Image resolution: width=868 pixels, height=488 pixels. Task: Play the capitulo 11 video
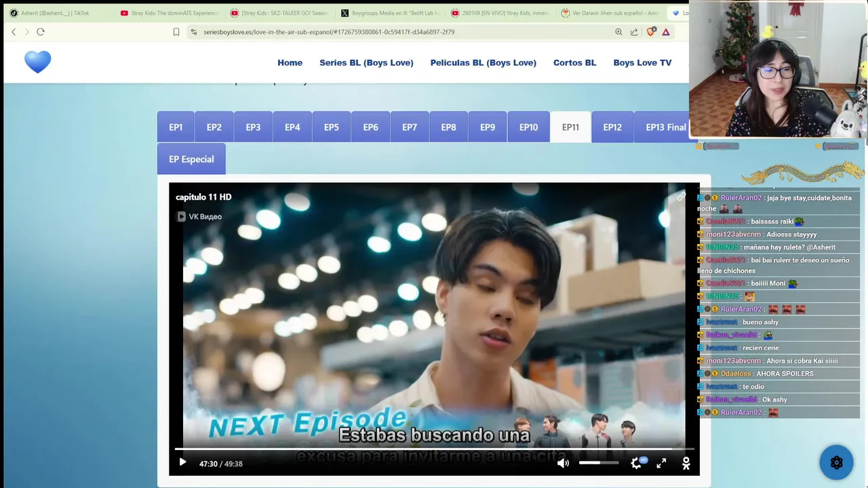[x=182, y=463]
